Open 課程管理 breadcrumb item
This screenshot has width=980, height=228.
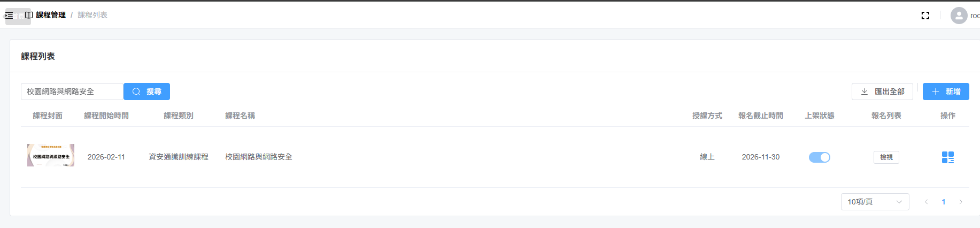pyautogui.click(x=51, y=15)
